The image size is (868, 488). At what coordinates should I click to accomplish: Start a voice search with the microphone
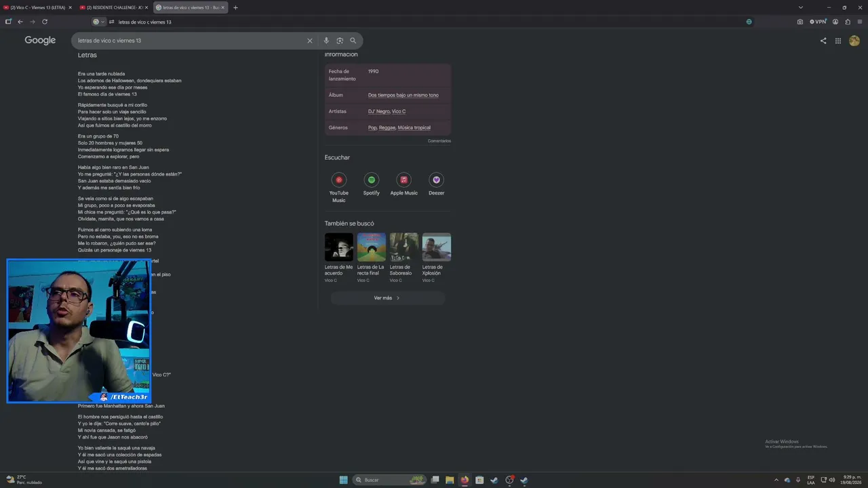(326, 41)
